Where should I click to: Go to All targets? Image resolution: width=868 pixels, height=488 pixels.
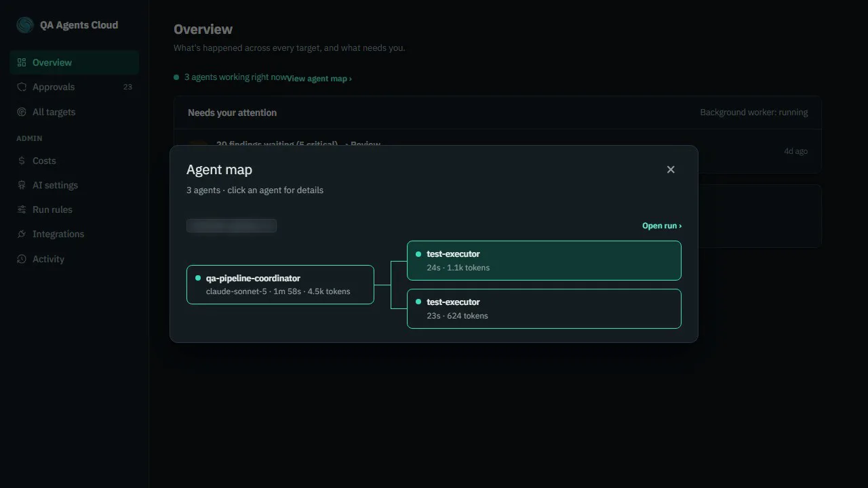click(x=75, y=112)
